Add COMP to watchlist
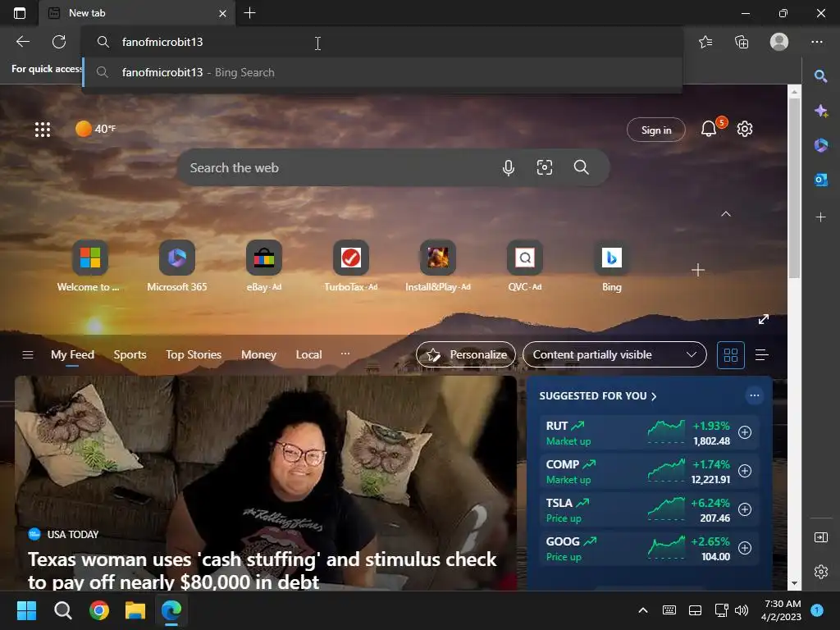 pyautogui.click(x=745, y=471)
